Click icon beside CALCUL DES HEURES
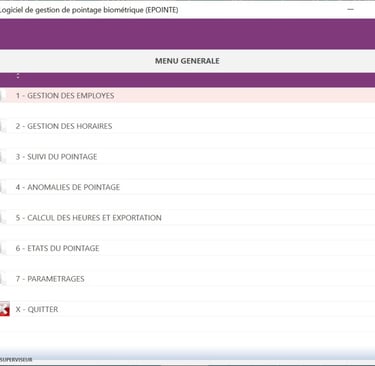Screen dimensions: 375x366 coord(3,218)
